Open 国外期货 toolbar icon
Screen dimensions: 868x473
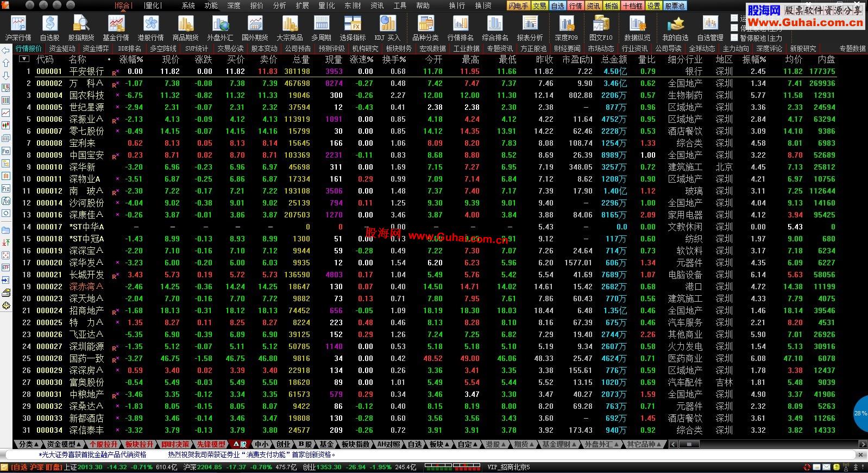[x=255, y=28]
